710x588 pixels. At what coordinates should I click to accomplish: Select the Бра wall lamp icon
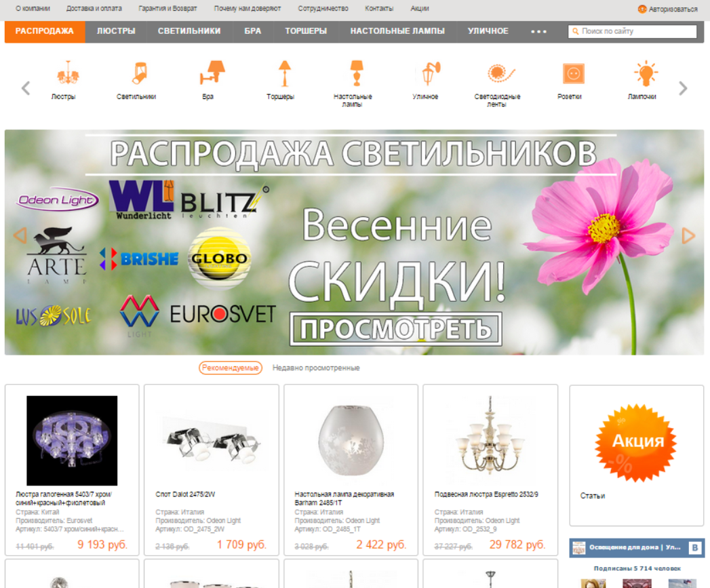(212, 73)
